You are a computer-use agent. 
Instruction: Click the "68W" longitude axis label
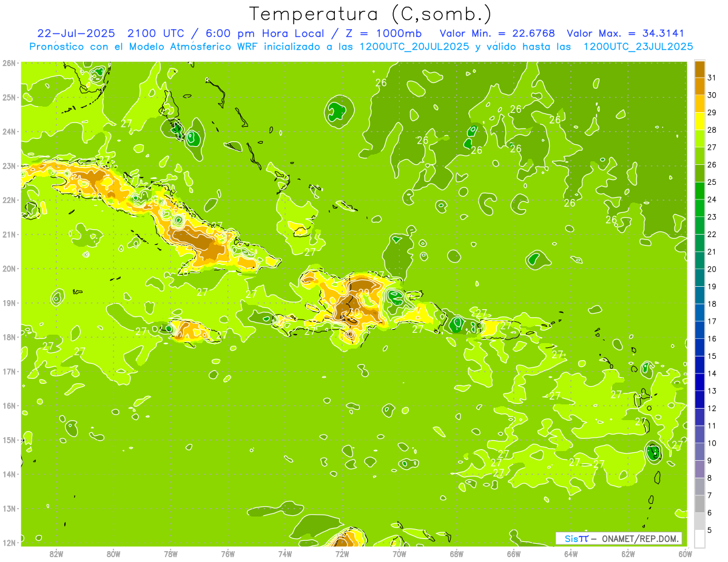(457, 554)
